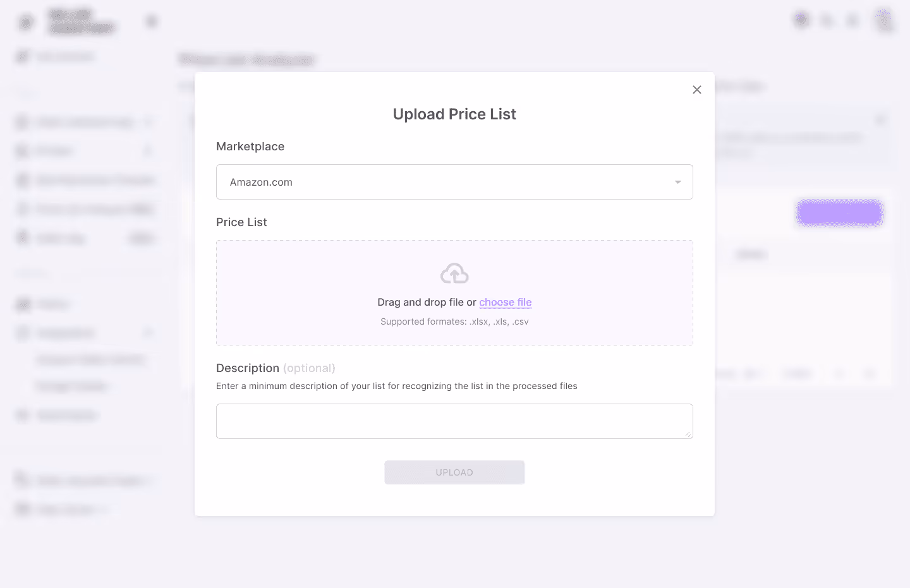Focus the Description text area

pos(454,421)
